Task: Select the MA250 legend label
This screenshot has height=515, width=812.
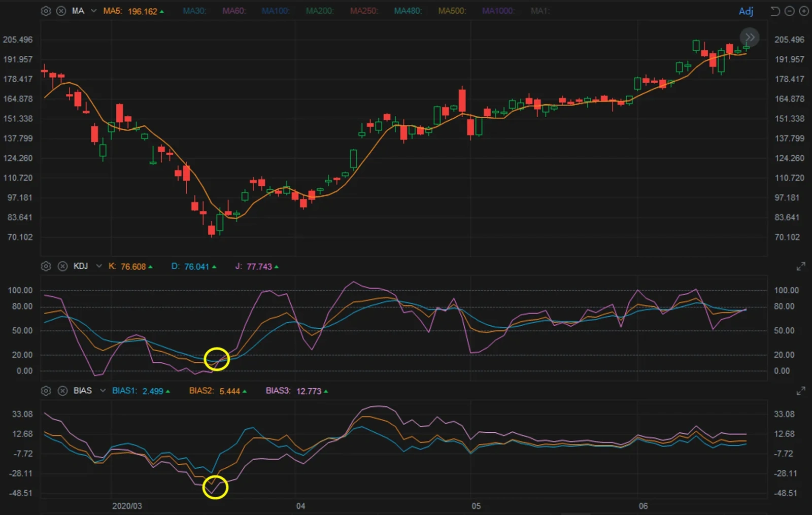Action: tap(363, 11)
